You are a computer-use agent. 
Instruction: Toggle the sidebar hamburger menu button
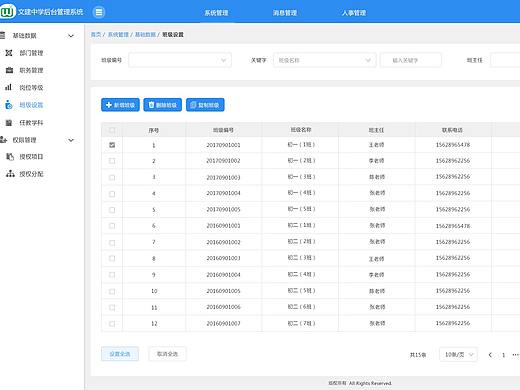click(x=99, y=12)
